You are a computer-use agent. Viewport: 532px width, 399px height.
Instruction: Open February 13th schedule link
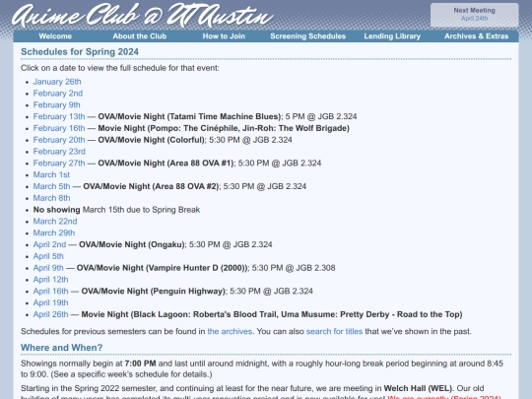tap(59, 116)
